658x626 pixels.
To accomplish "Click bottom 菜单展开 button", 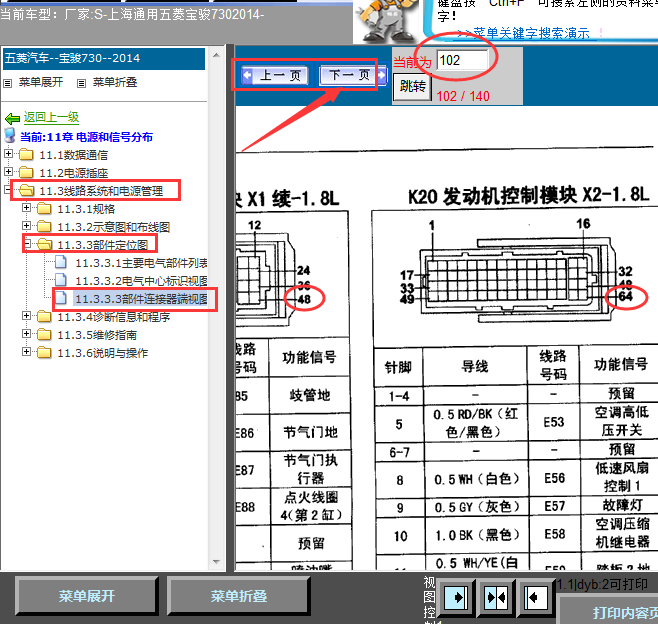I will click(86, 596).
